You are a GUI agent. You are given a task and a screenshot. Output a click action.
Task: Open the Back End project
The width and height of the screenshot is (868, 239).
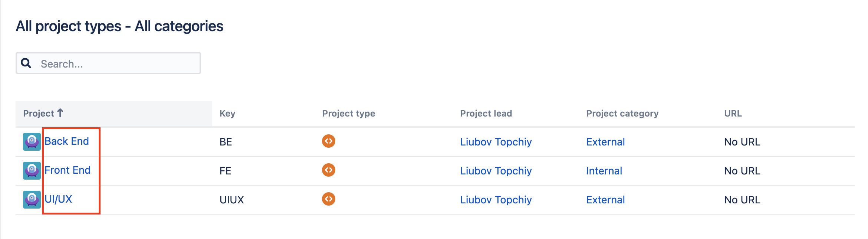click(67, 141)
